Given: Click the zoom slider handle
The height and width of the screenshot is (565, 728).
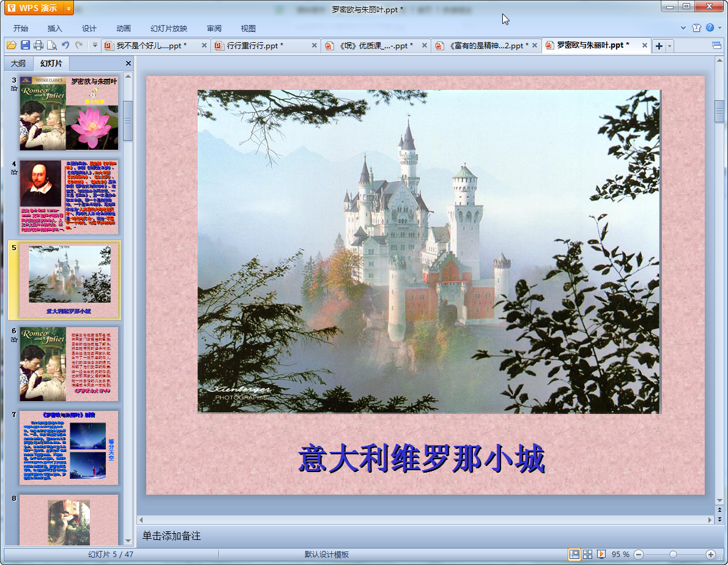Looking at the screenshot, I should [673, 555].
